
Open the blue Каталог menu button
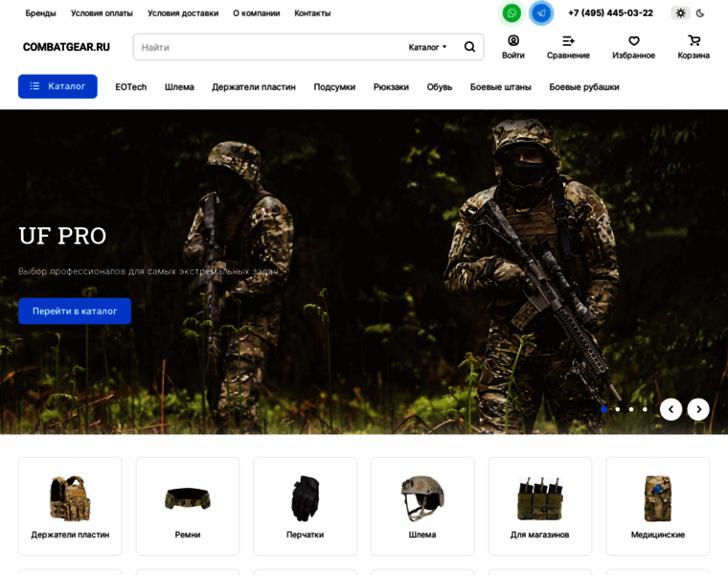pos(57,86)
